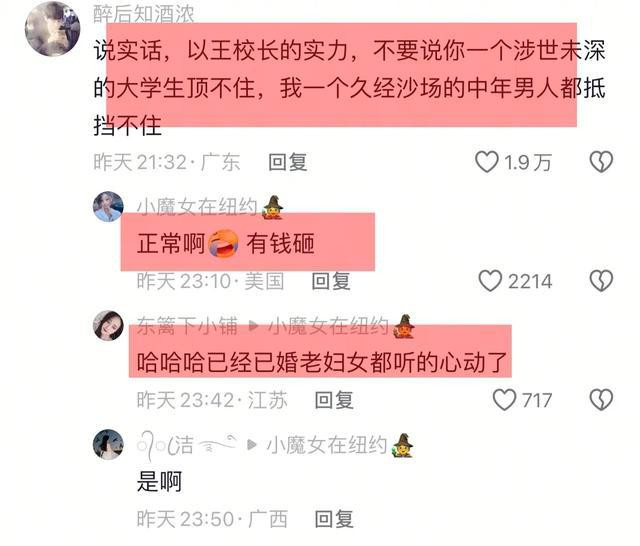This screenshot has height=546, width=640.
Task: Open 东篱下小铺's profile avatar
Action: pyautogui.click(x=108, y=325)
